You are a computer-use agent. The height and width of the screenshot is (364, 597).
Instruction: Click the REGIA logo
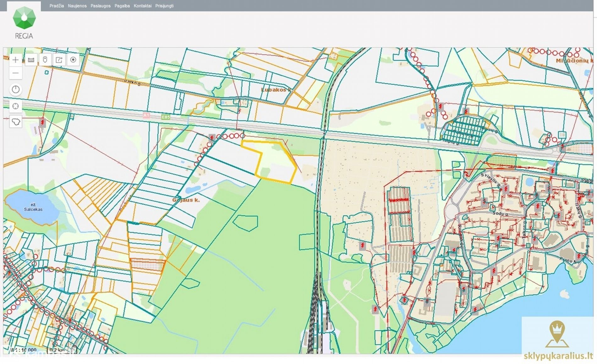click(24, 23)
